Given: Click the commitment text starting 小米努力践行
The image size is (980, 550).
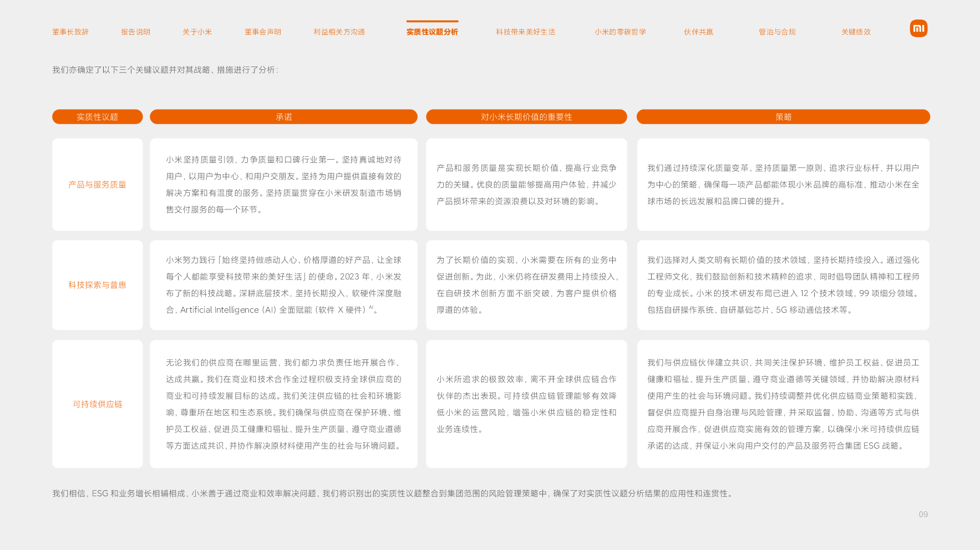Looking at the screenshot, I should click(283, 285).
